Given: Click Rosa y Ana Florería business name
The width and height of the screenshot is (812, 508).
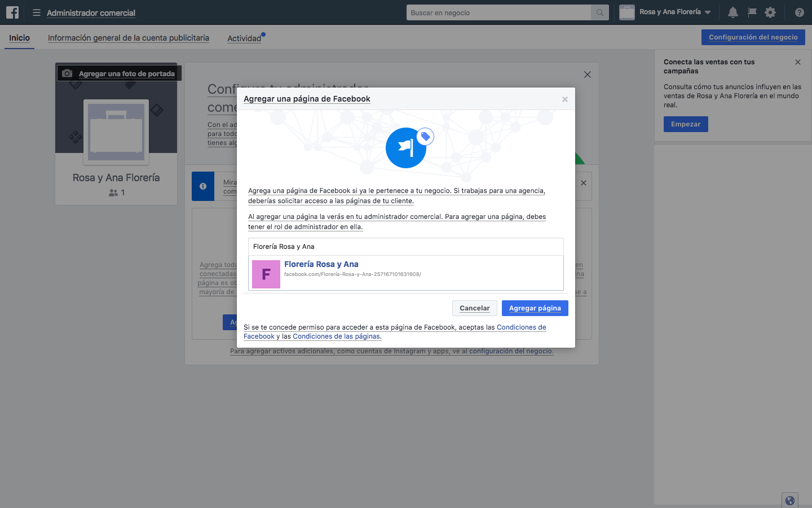Looking at the screenshot, I should click(x=116, y=178).
